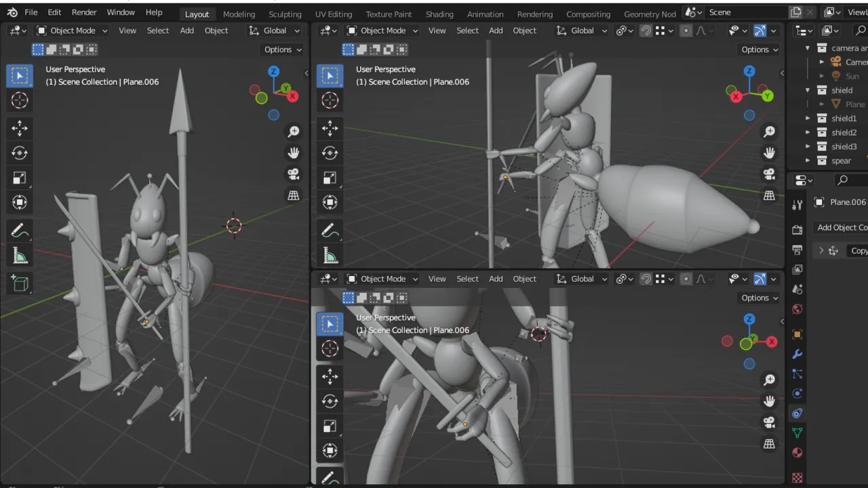Select the Cursor tool in left viewport
The width and height of the screenshot is (868, 488).
(x=20, y=100)
